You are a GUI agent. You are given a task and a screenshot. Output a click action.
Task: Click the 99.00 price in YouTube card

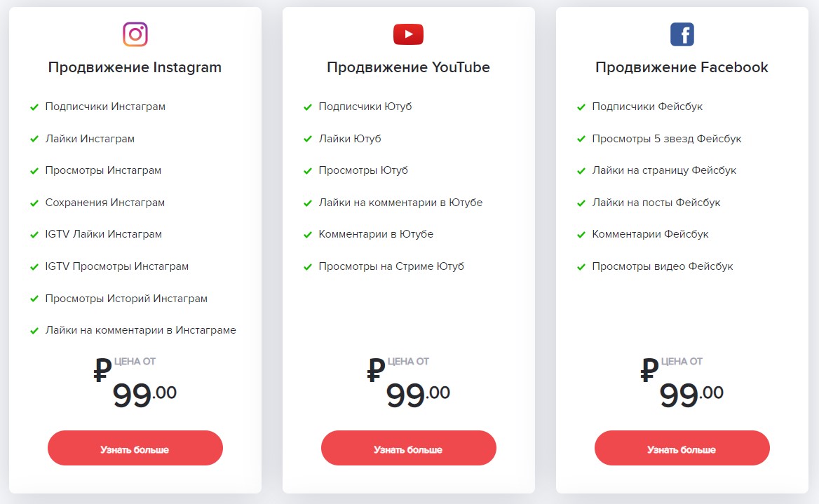418,395
